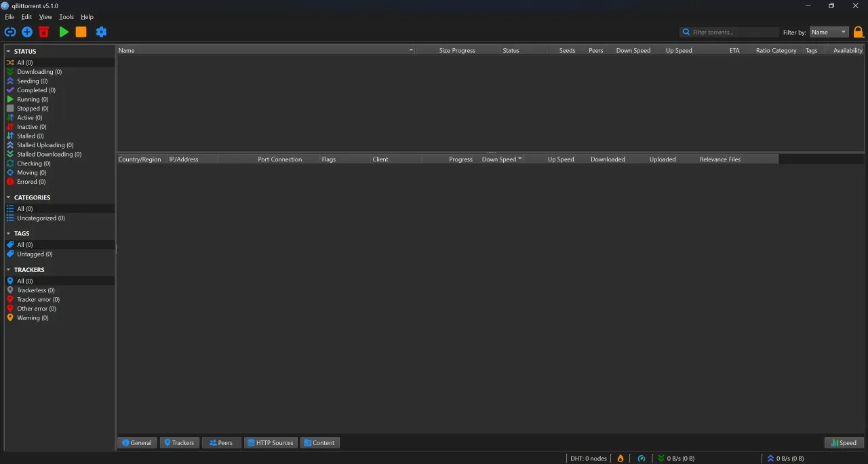Switch to the Content tab
This screenshot has width=868, height=464.
(319, 443)
